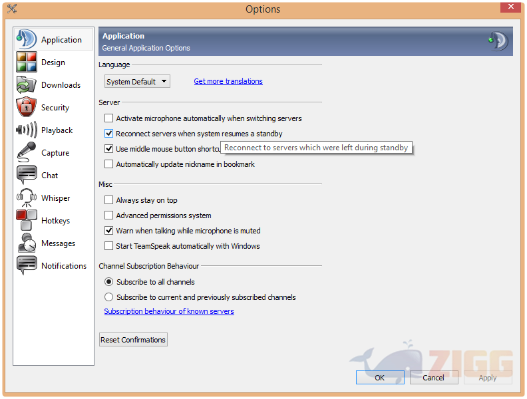Click the TeamSpeak logo in header banner
527x399 pixels.
498,41
